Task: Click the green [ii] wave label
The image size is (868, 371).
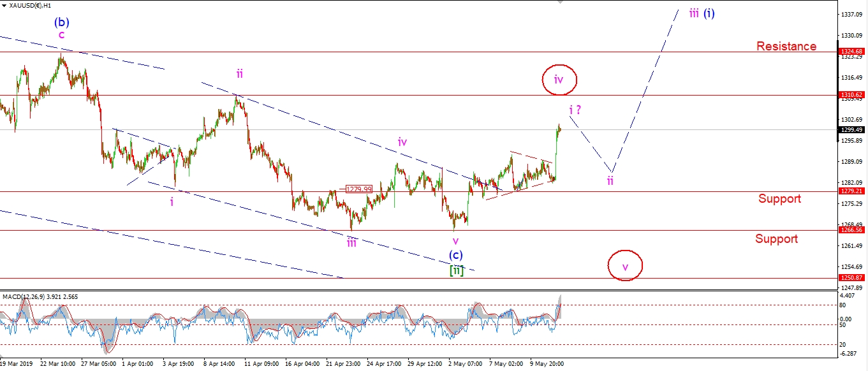Action: tap(457, 270)
